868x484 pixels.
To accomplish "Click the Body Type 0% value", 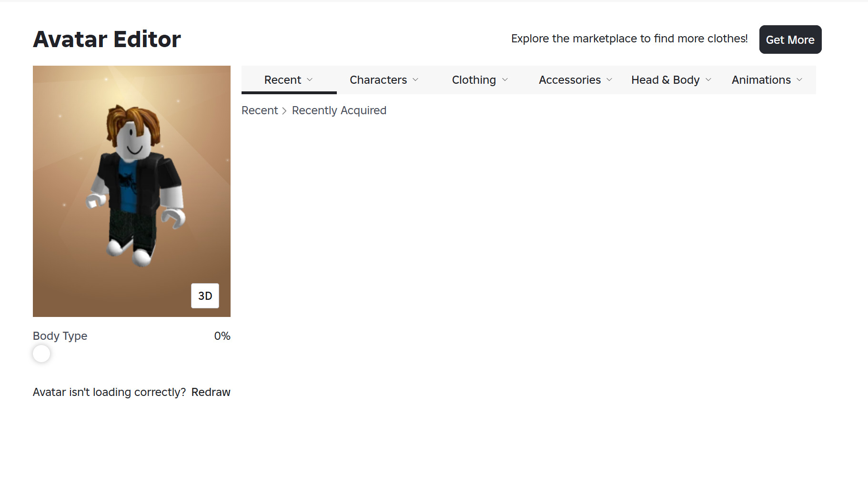I will tap(222, 336).
